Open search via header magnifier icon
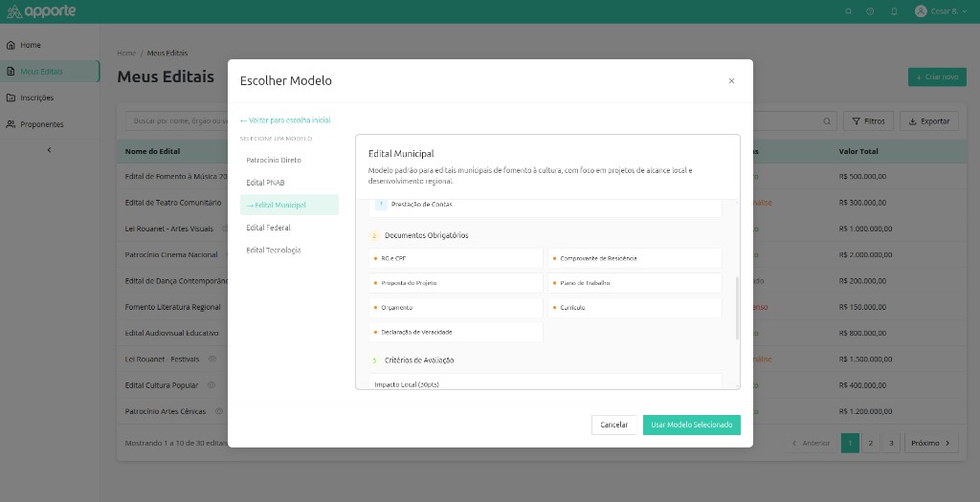The height and width of the screenshot is (502, 980). point(848,11)
